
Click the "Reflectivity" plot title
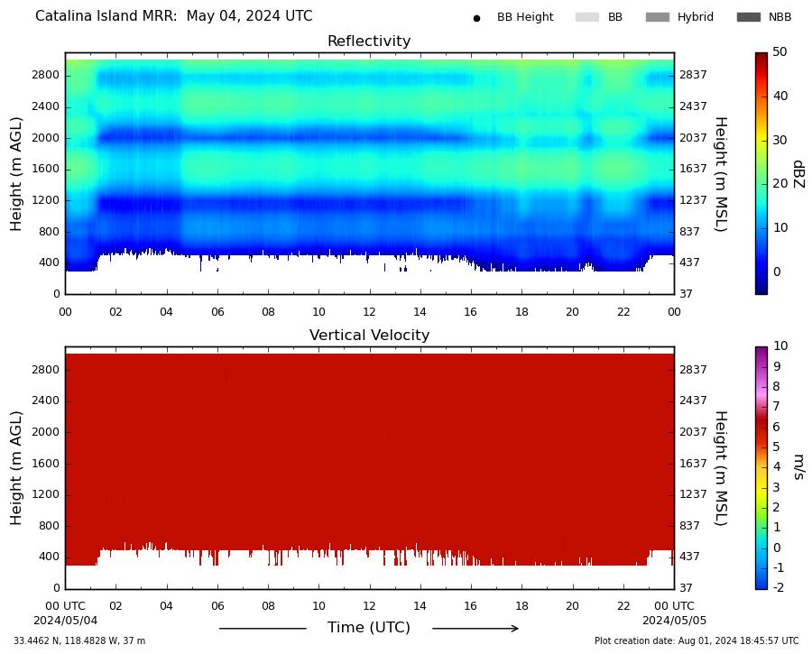369,41
